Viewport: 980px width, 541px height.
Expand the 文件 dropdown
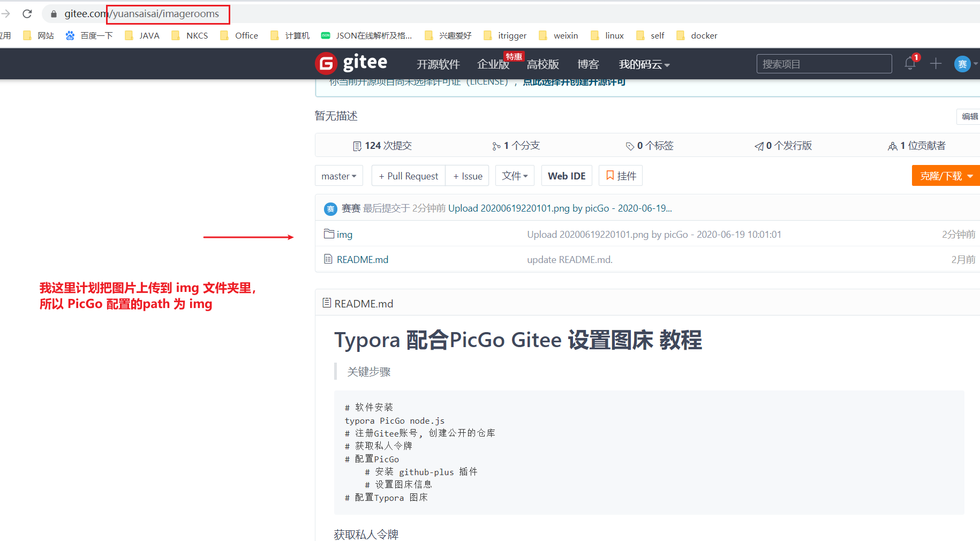click(515, 176)
